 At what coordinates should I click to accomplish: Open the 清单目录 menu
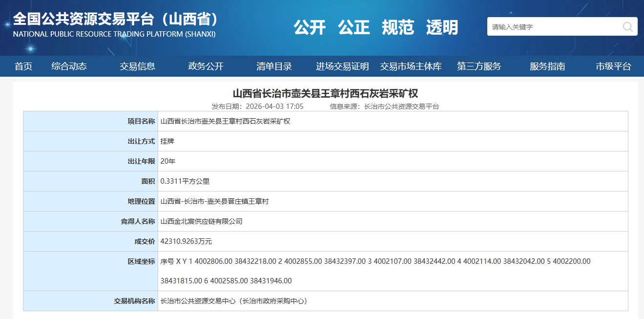click(274, 66)
